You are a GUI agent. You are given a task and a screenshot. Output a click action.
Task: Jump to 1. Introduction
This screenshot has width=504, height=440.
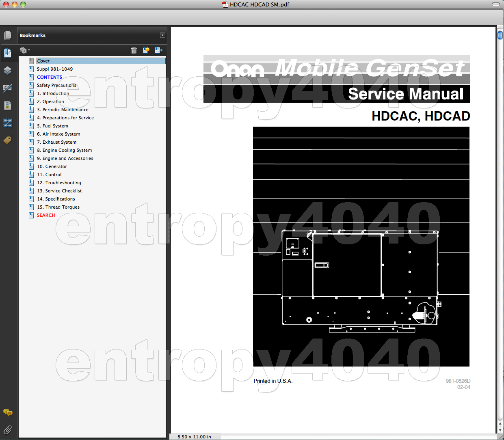point(53,93)
